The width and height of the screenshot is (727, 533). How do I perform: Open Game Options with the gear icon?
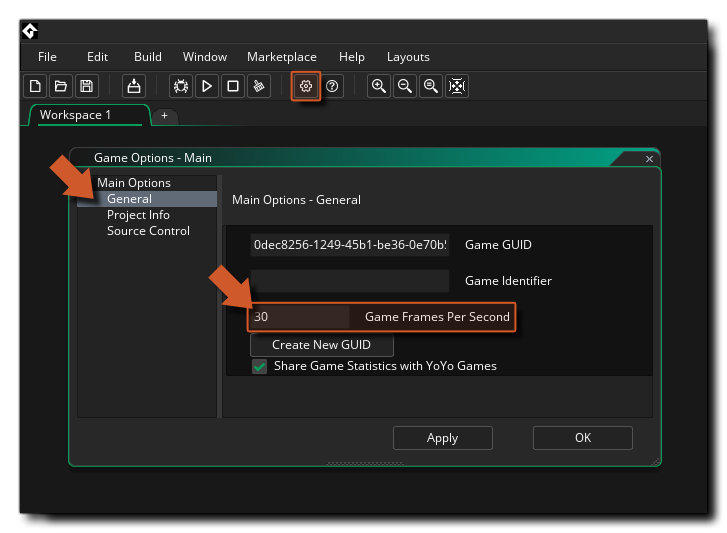pos(306,86)
